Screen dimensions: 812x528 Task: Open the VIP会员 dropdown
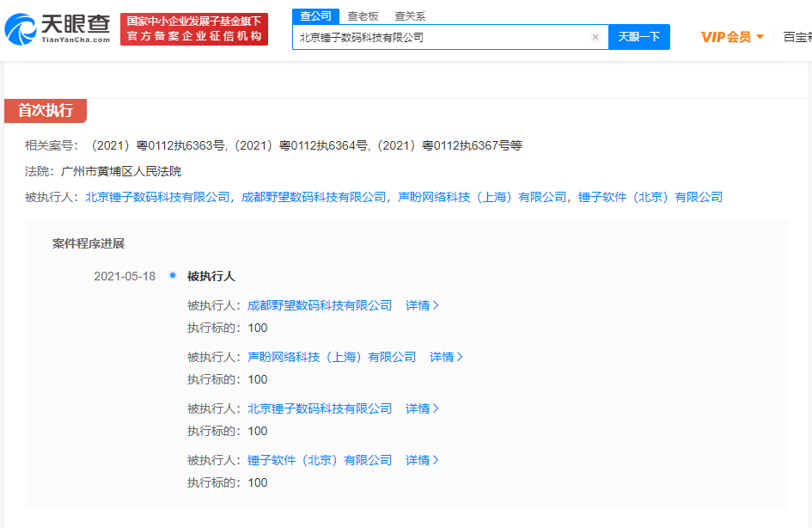[732, 37]
